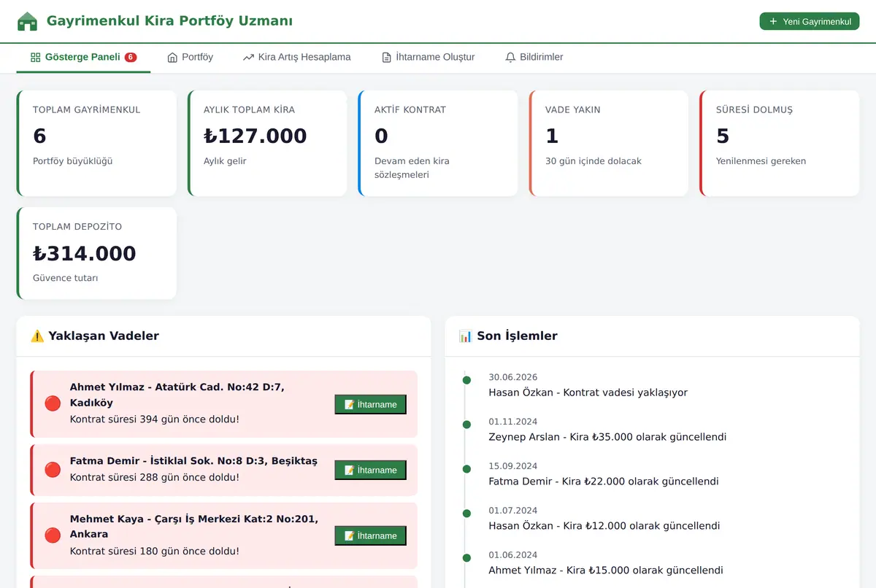This screenshot has height=588, width=876.
Task: Click 'Kontrat süresi 394 gün önce doldu!'
Action: click(x=155, y=419)
